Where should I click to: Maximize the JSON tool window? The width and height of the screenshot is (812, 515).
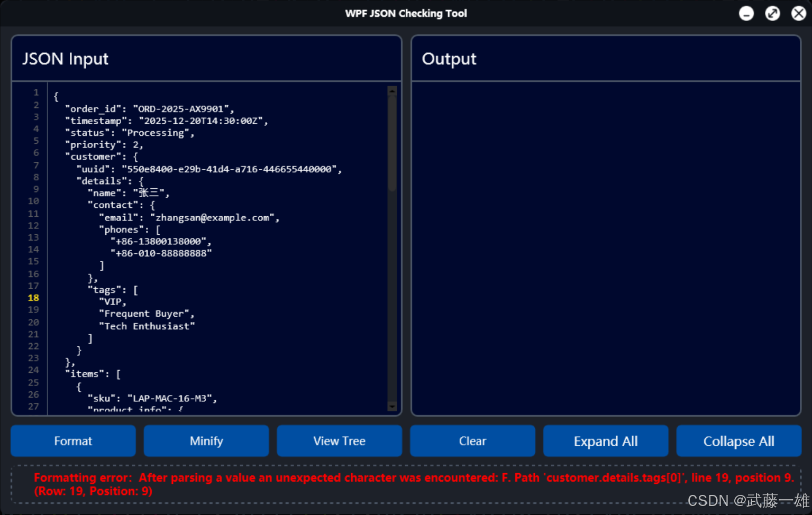773,13
